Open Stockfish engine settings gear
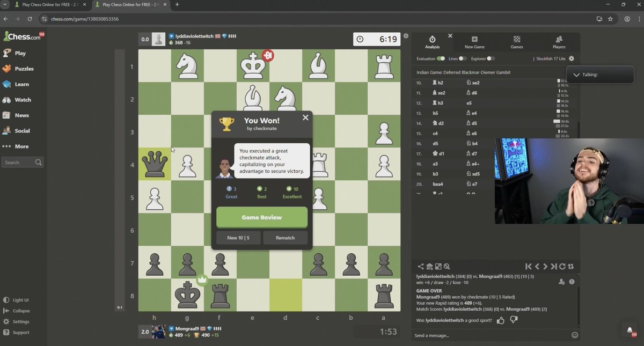Image resolution: width=644 pixels, height=346 pixels. pyautogui.click(x=572, y=58)
